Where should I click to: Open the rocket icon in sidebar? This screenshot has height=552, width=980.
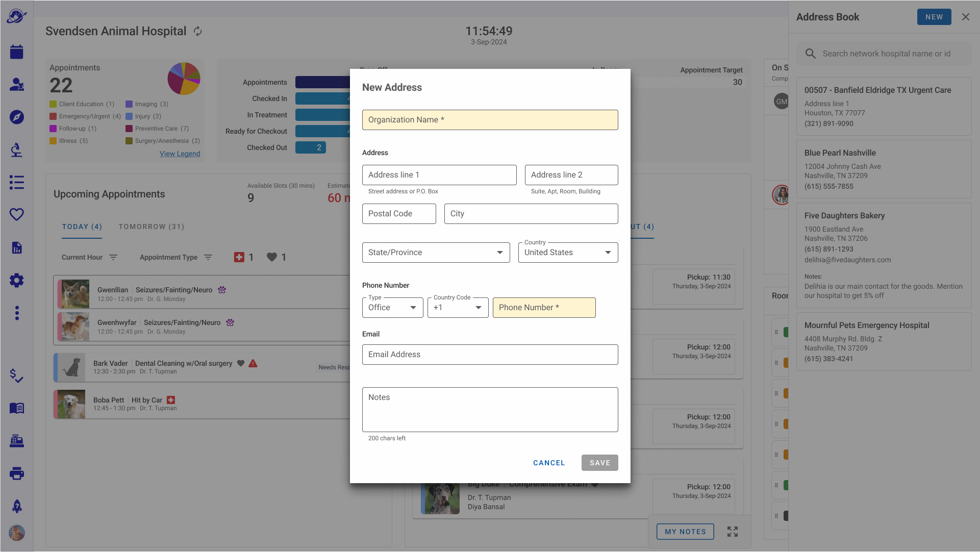[x=17, y=506]
